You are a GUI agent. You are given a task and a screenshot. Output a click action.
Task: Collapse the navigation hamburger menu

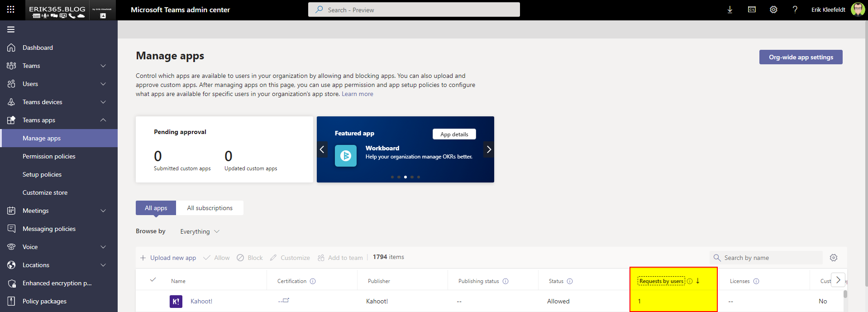pos(11,29)
